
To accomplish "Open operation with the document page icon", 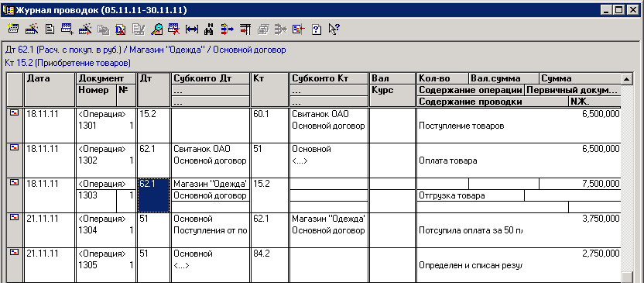I will tap(50, 29).
